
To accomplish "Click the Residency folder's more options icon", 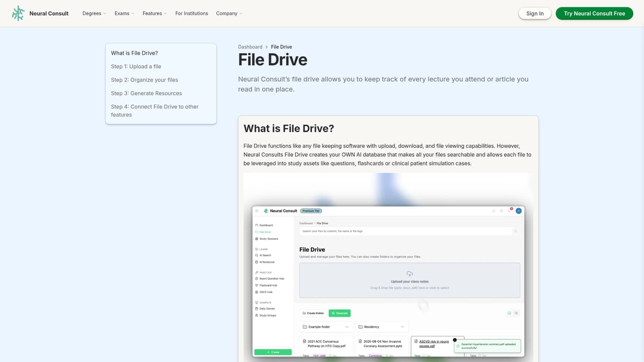I will point(402,327).
